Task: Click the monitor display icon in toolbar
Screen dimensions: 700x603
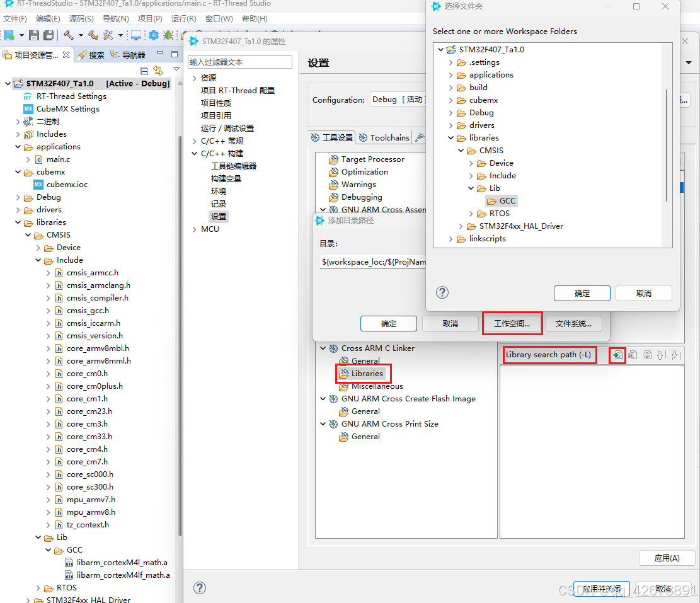Action: pos(135,35)
